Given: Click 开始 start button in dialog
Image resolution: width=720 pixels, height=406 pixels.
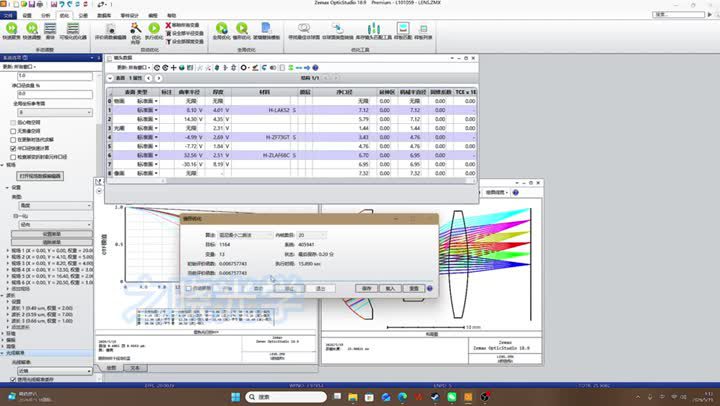Looking at the screenshot, I should pyautogui.click(x=227, y=288).
